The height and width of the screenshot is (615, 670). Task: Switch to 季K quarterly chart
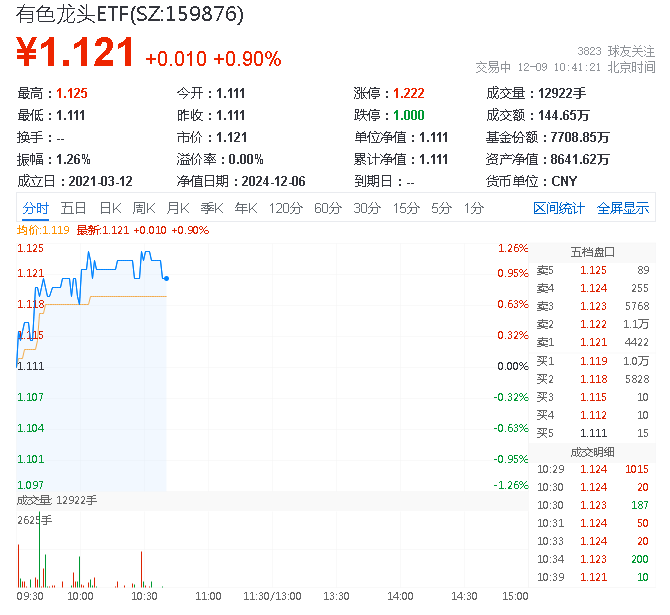(x=212, y=208)
